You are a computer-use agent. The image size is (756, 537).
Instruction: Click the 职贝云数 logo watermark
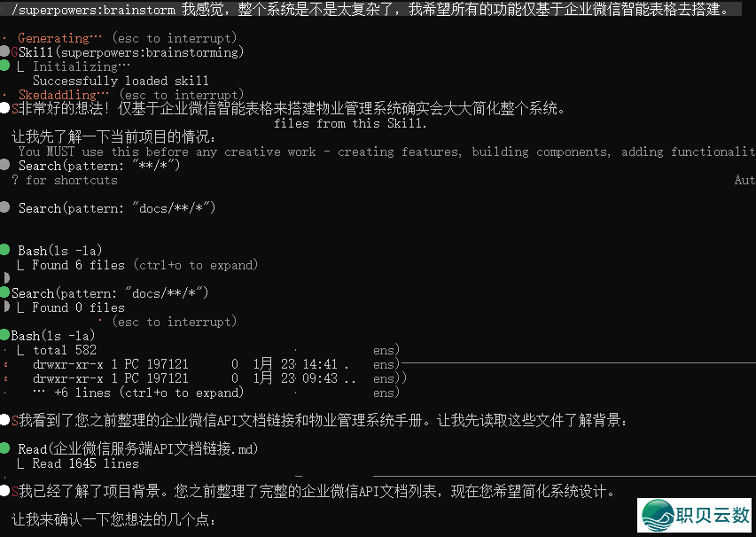point(694,514)
